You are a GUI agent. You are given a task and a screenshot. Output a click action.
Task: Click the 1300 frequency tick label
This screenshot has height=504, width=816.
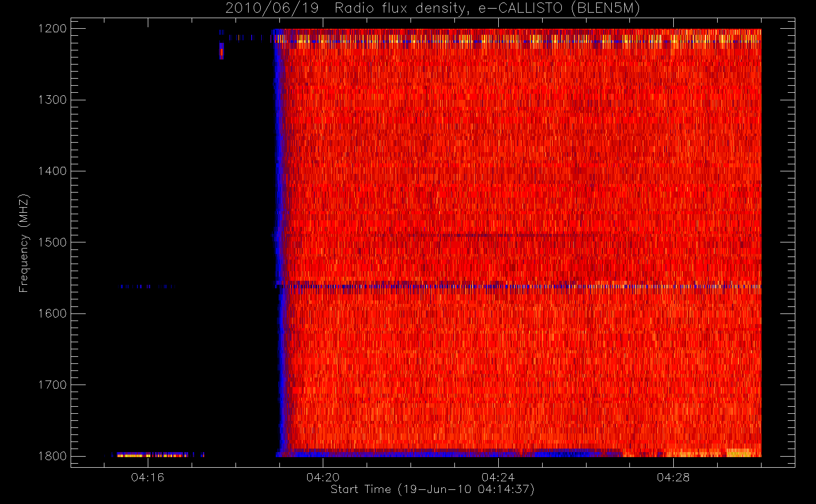(x=52, y=100)
